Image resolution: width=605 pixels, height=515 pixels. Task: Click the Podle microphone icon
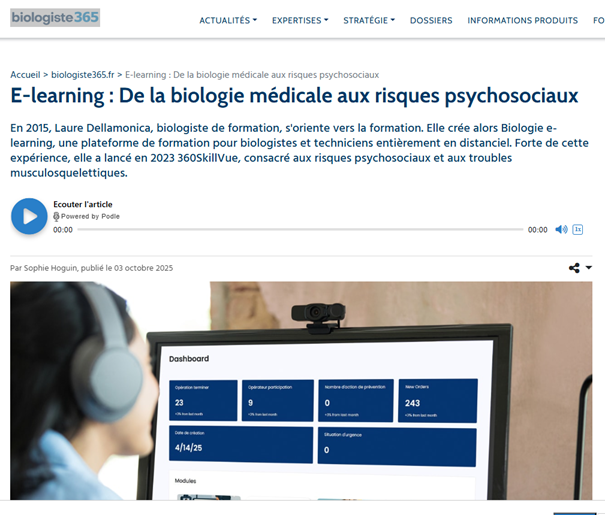tap(57, 216)
